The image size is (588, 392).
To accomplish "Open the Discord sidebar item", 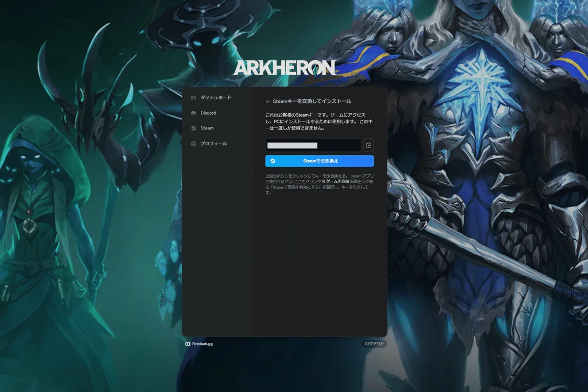I will tap(203, 113).
